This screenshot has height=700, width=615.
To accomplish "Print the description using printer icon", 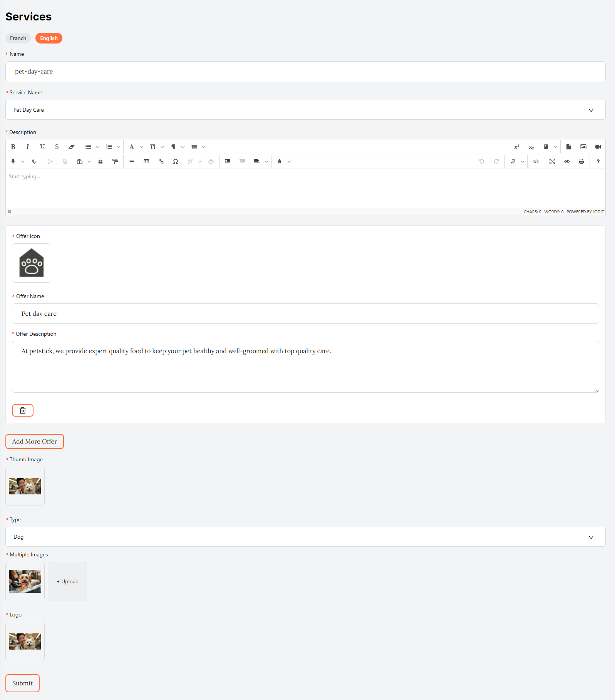I will [581, 161].
